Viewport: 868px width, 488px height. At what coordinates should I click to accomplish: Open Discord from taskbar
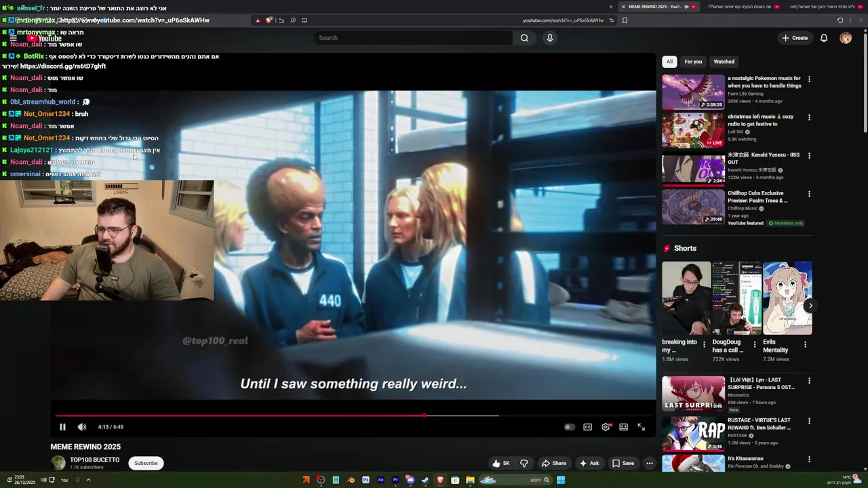click(410, 481)
